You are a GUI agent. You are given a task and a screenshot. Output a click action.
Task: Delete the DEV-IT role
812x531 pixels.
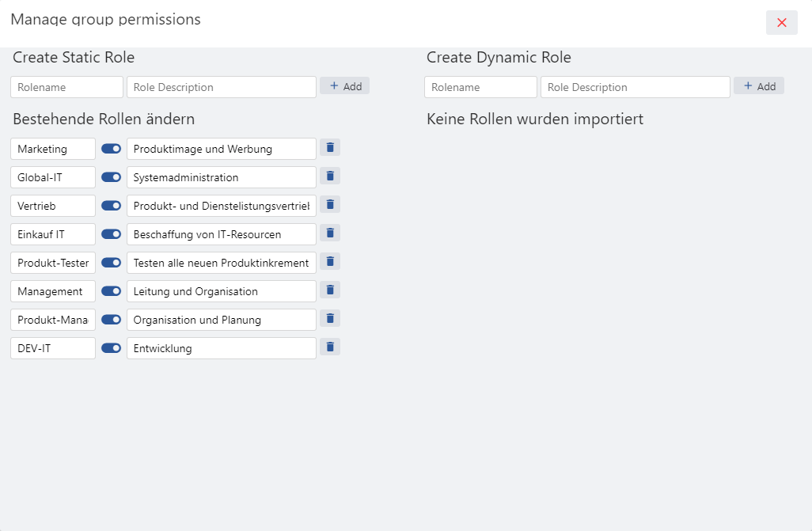pyautogui.click(x=330, y=347)
